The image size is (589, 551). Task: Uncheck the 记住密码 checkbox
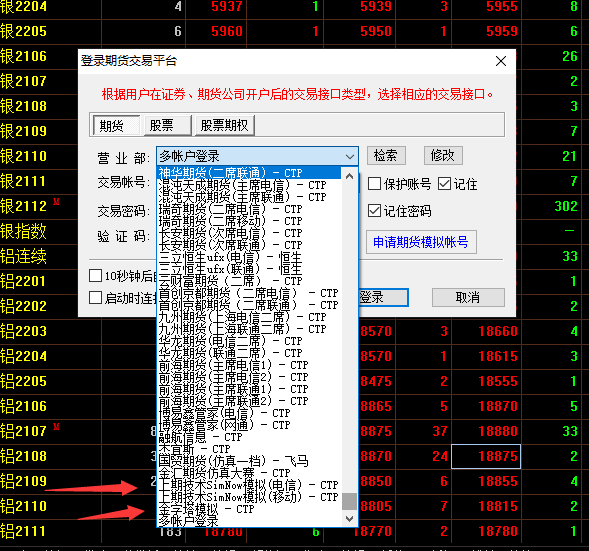click(374, 211)
